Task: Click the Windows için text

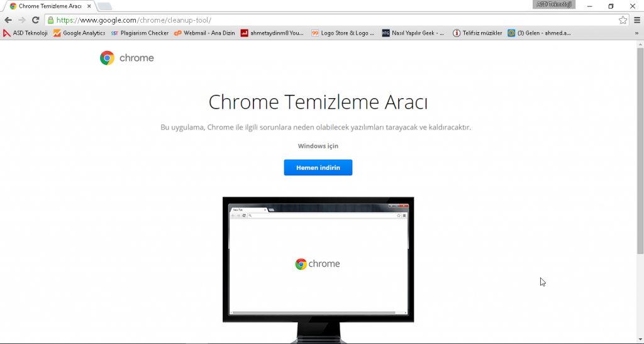Action: 318,146
